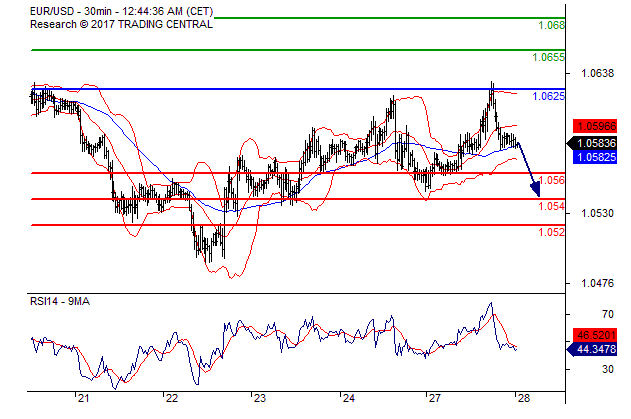The height and width of the screenshot is (419, 631).
Task: Click the 1.0530 price axis value
Action: (x=598, y=213)
